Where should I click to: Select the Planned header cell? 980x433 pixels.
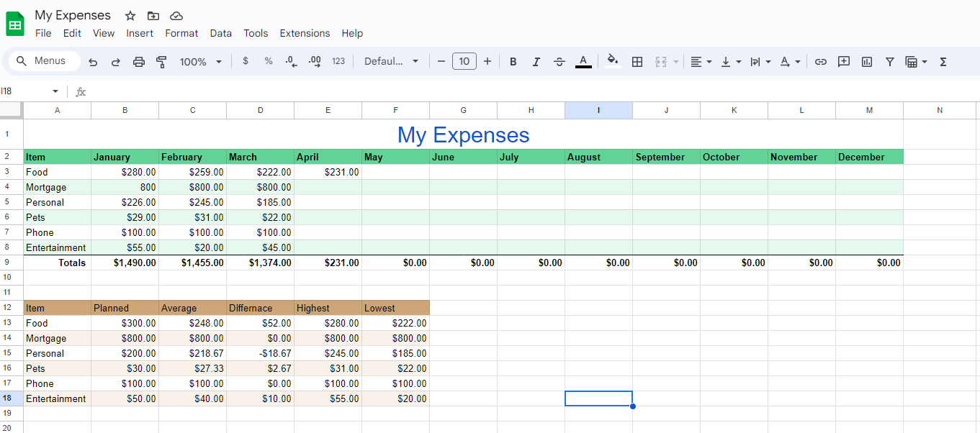pyautogui.click(x=125, y=308)
